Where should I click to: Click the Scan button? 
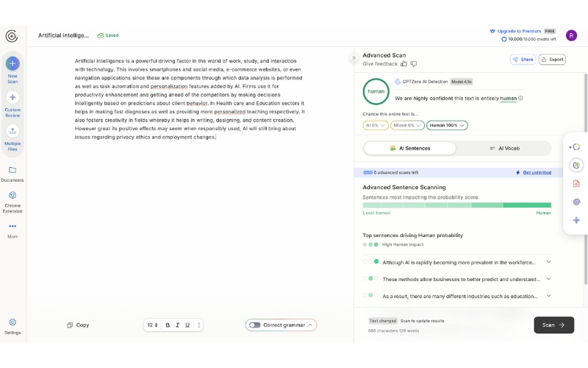554,325
